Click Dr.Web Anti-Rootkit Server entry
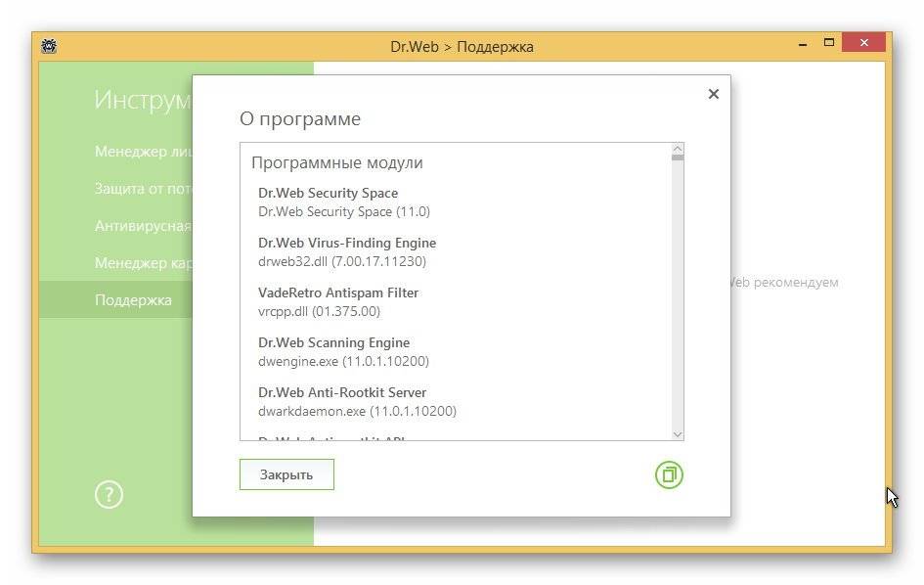 [342, 392]
